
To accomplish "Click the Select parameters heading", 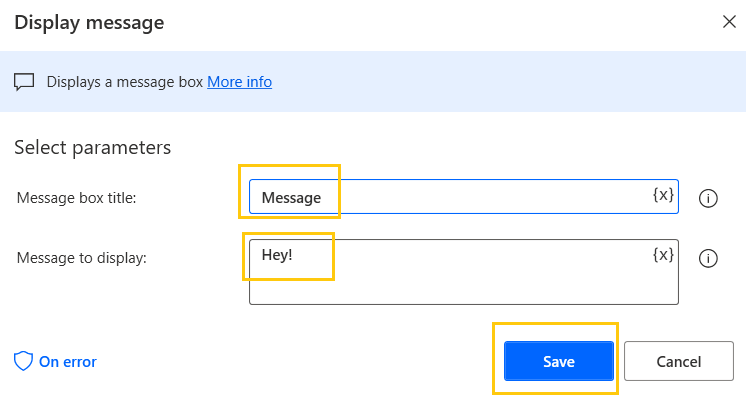I will pyautogui.click(x=92, y=147).
